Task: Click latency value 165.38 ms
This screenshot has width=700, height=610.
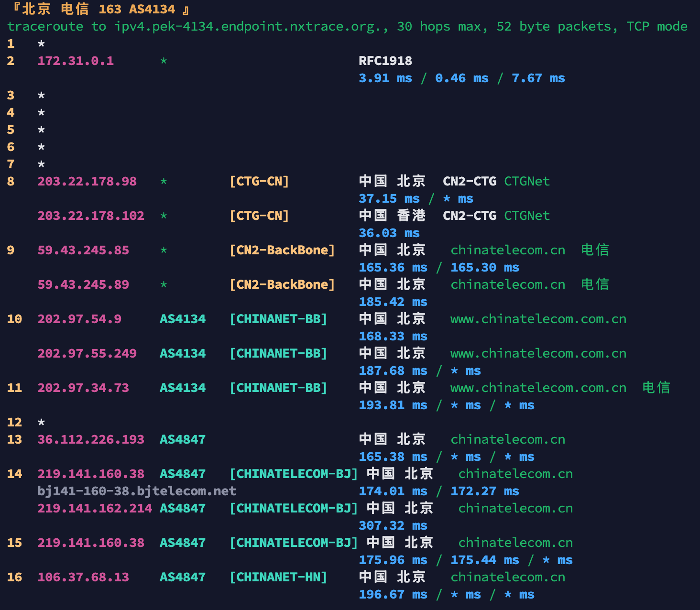Action: [x=393, y=457]
